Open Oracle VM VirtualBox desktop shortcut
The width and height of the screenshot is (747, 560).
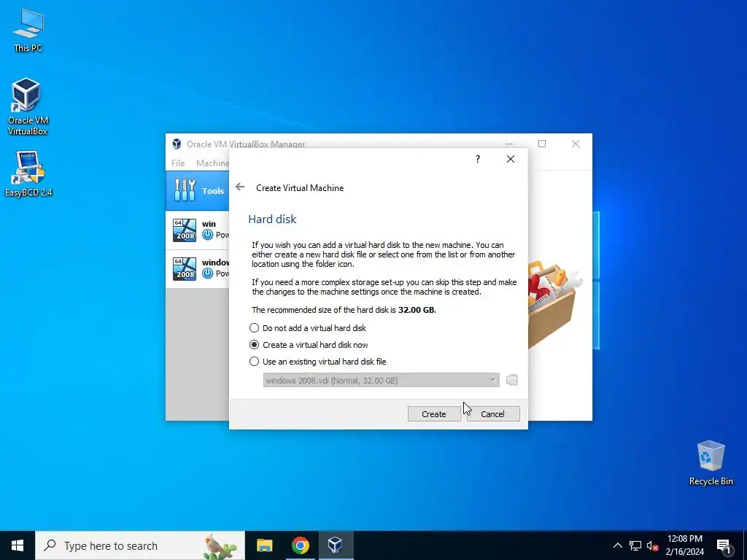[x=27, y=106]
